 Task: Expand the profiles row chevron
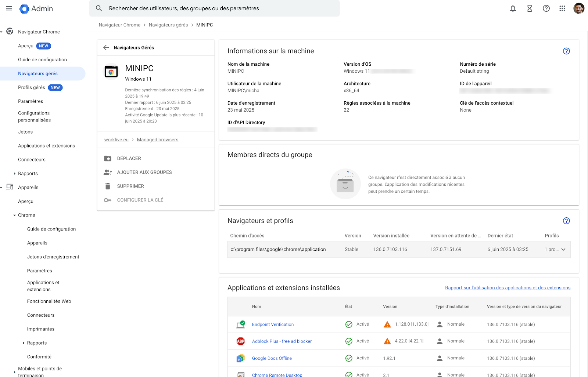click(563, 250)
